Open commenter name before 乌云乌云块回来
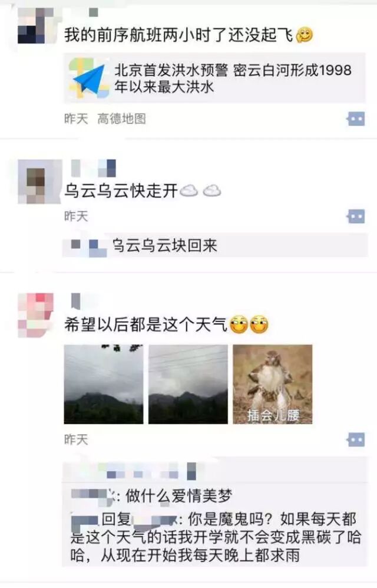 88,247
